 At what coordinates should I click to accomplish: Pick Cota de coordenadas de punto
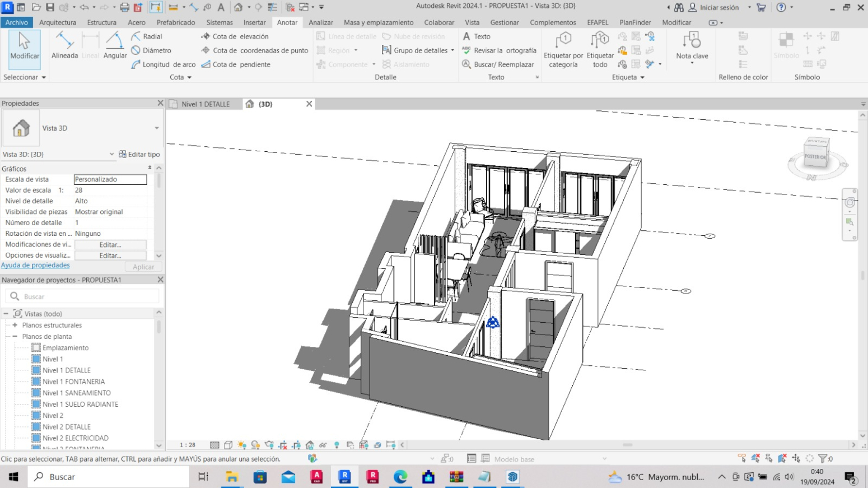pos(255,50)
